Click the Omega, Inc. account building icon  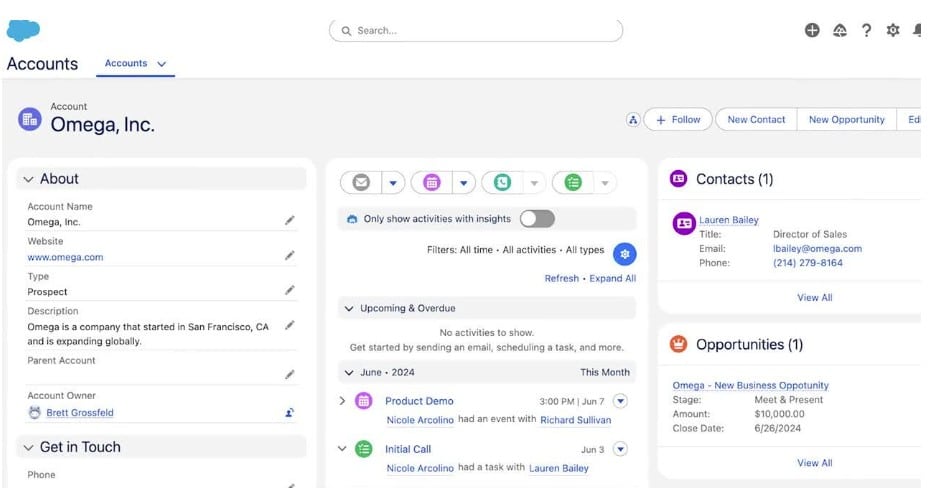click(x=30, y=119)
